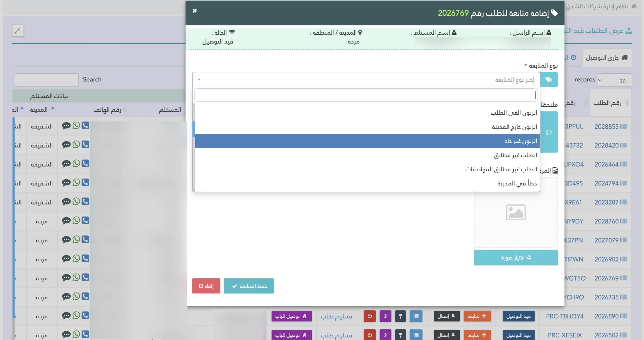
Task: Save follow-up with حفظ المتابعة
Action: click(249, 286)
